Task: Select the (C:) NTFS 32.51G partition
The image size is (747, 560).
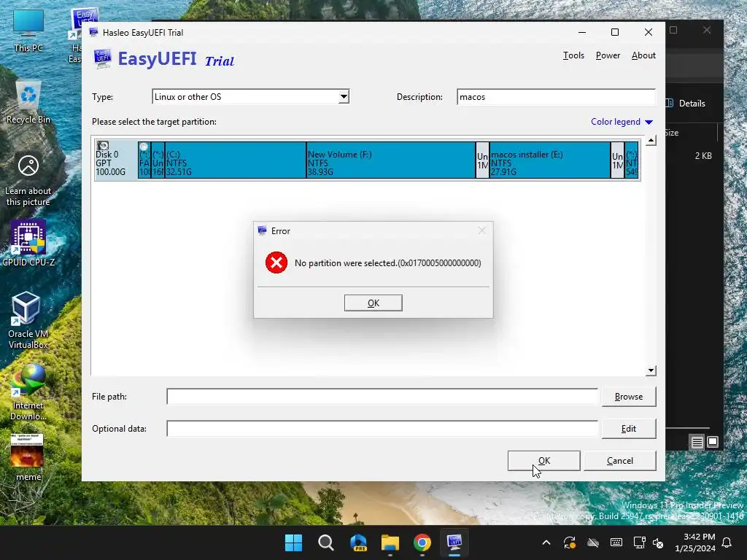Action: coord(236,160)
